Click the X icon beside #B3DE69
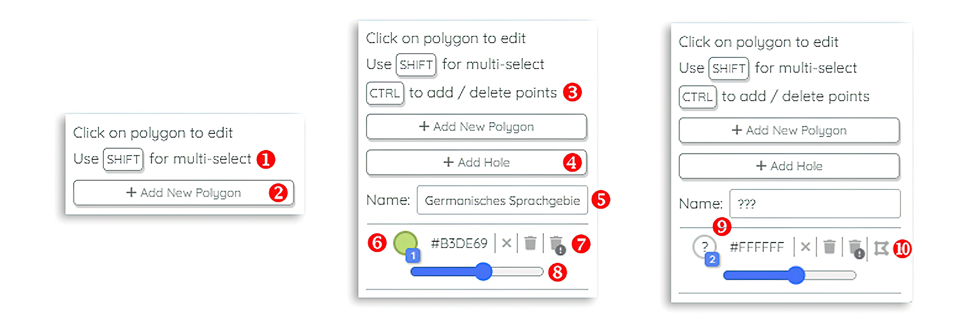980x331 pixels. pyautogui.click(x=506, y=243)
